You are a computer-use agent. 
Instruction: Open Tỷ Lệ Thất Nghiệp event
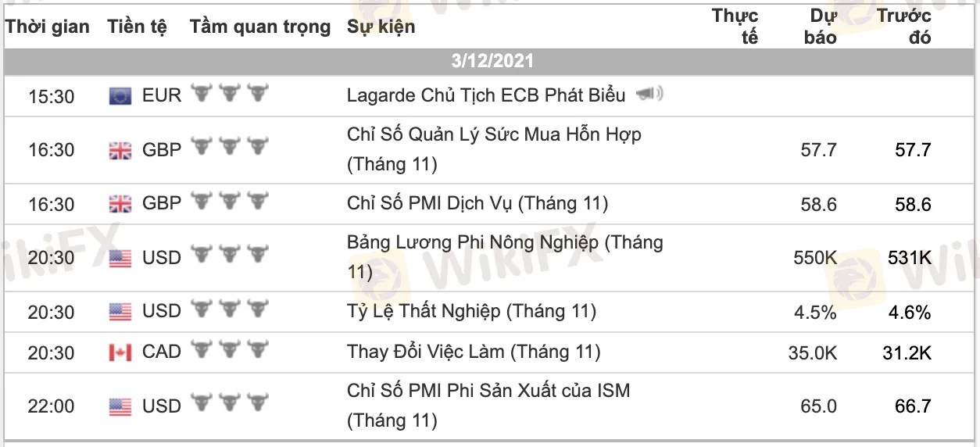pos(471,312)
